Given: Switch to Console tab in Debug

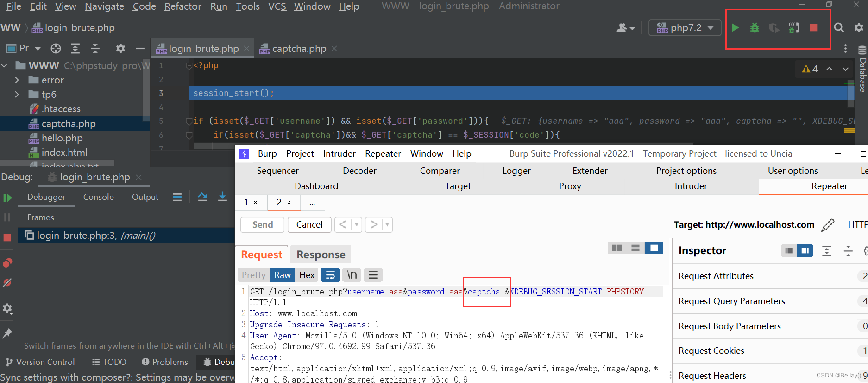Looking at the screenshot, I should [x=98, y=197].
